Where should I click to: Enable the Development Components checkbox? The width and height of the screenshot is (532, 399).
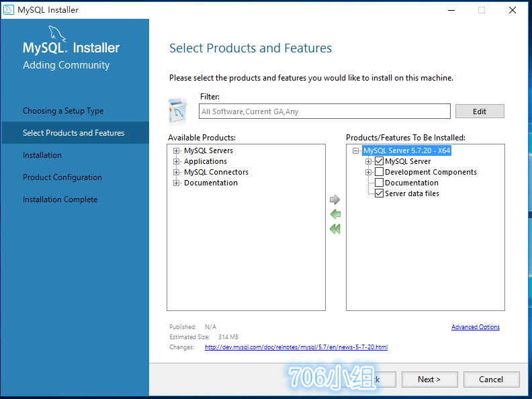coord(379,172)
